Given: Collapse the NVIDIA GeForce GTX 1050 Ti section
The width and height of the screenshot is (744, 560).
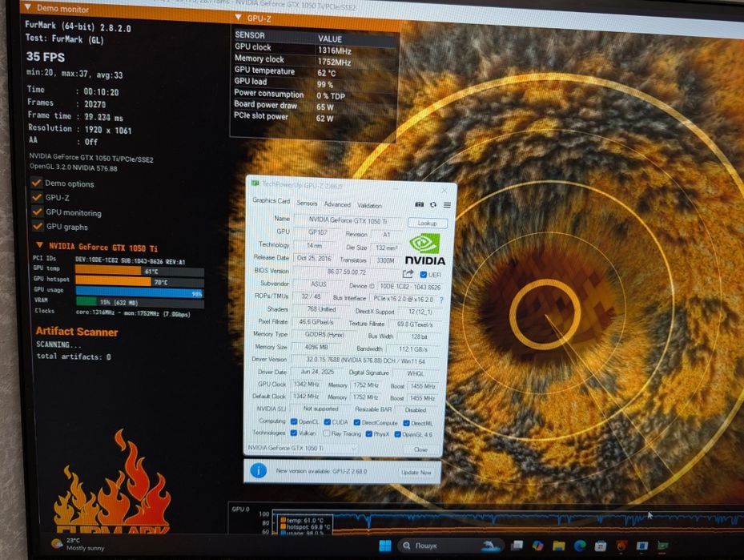Looking at the screenshot, I should 40,245.
